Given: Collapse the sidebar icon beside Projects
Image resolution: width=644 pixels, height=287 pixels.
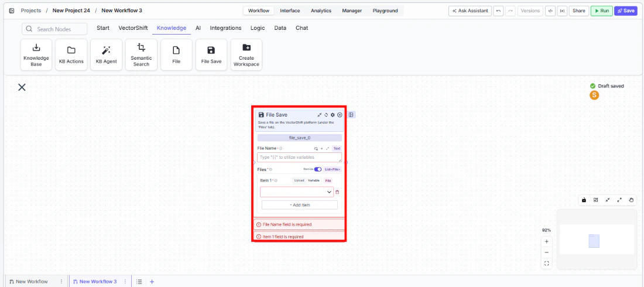Looking at the screenshot, I should pos(12,11).
